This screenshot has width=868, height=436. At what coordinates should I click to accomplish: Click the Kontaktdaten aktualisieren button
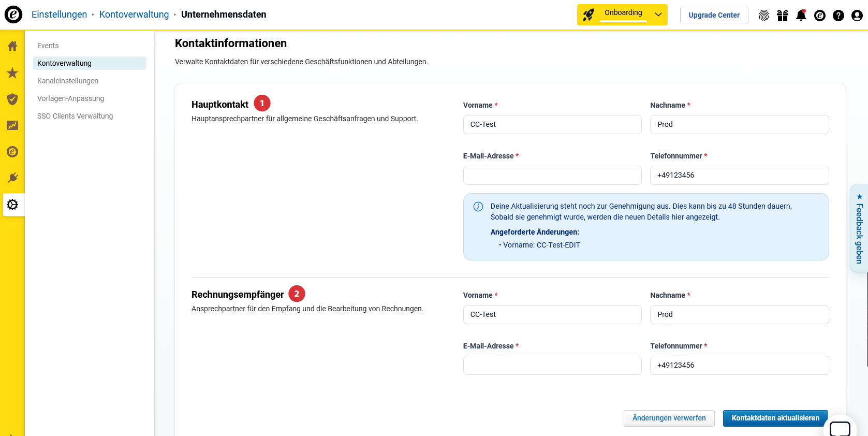tap(775, 418)
